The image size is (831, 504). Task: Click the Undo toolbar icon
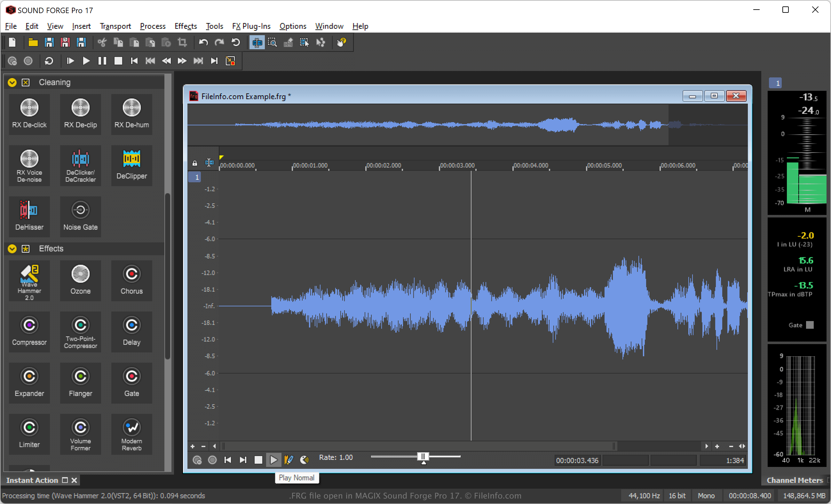(x=203, y=43)
